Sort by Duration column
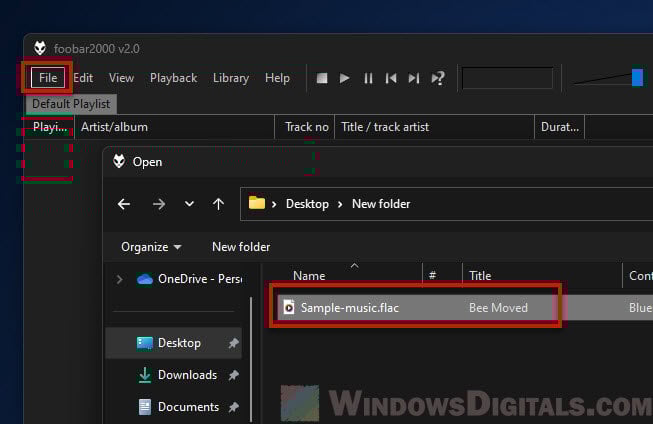The width and height of the screenshot is (653, 424). pyautogui.click(x=560, y=127)
